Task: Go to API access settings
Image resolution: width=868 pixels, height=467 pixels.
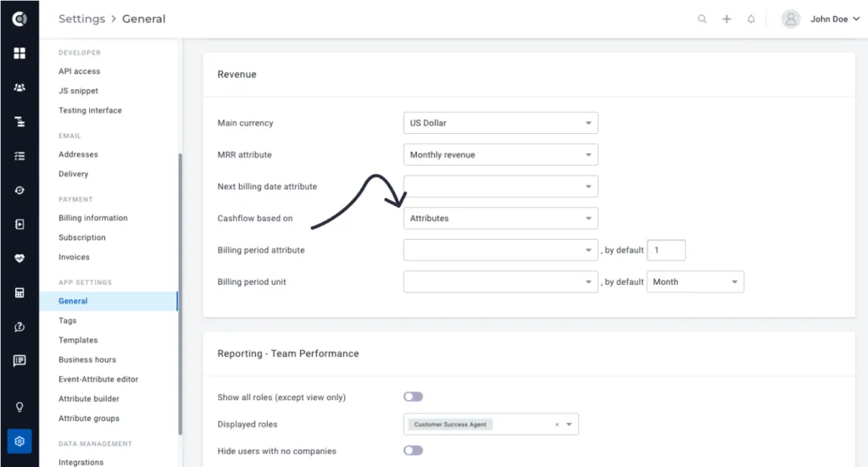Action: pyautogui.click(x=80, y=71)
